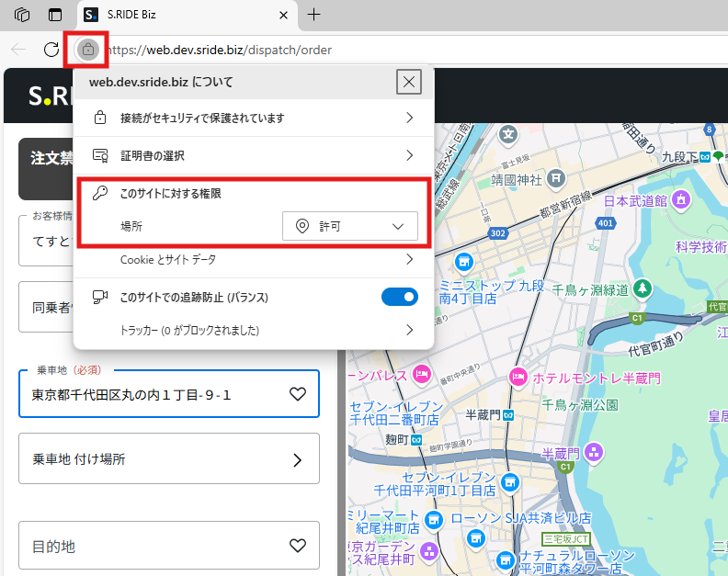Go back with browser back arrow
This screenshot has height=576, width=728.
[x=18, y=50]
